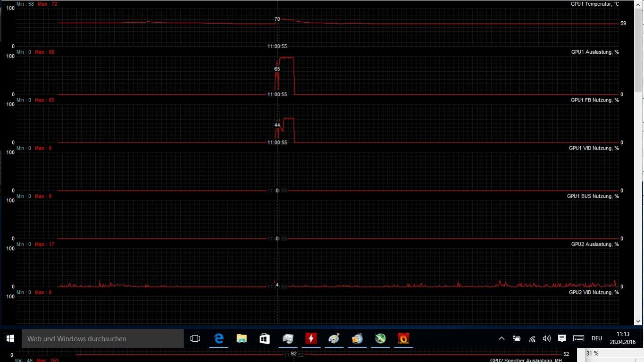Switch to the FurMark flame taskbar icon
Image resolution: width=644 pixels, height=362 pixels.
[403, 338]
